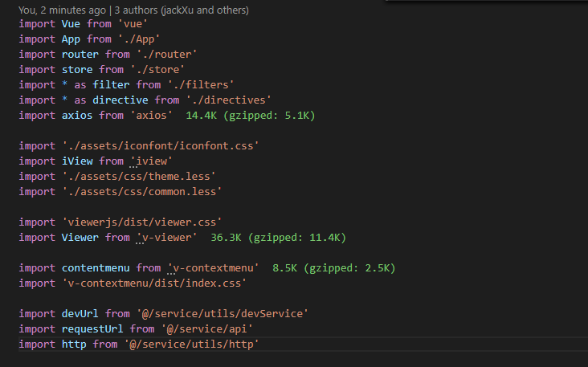588x367 pixels.
Task: Click the './App' import path
Action: click(x=139, y=39)
